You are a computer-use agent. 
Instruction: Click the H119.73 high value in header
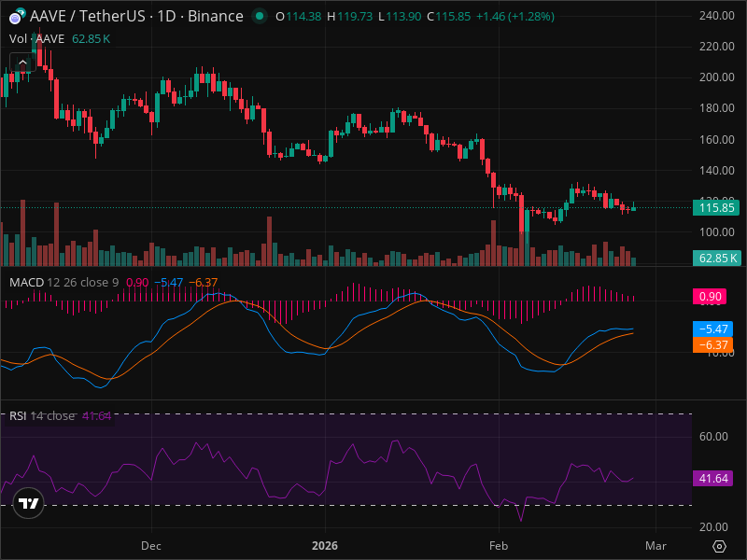pyautogui.click(x=349, y=17)
